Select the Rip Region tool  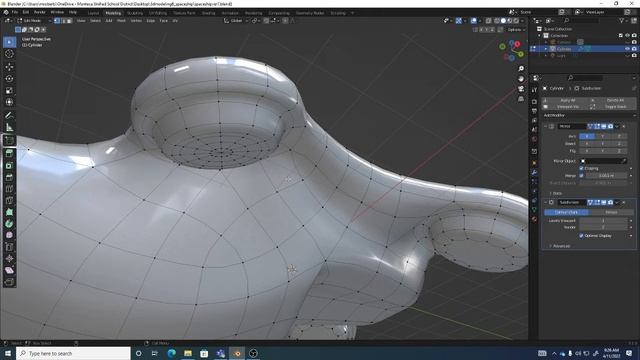pyautogui.click(x=9, y=282)
